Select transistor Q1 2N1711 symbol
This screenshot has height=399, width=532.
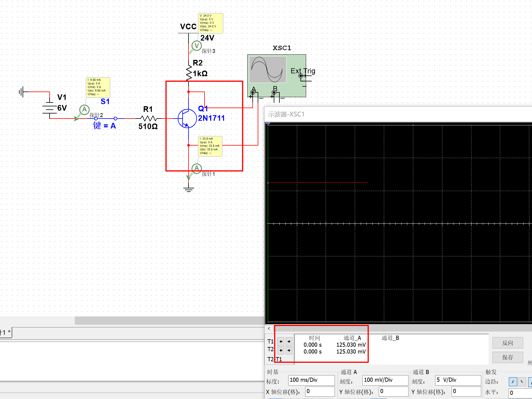tap(188, 118)
